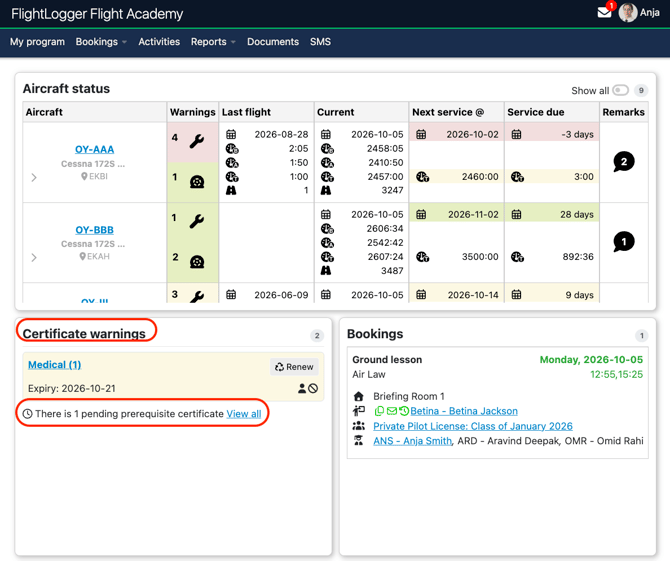Viewport: 670px width, 561px height.
Task: Click the Warnings column header
Action: [193, 112]
